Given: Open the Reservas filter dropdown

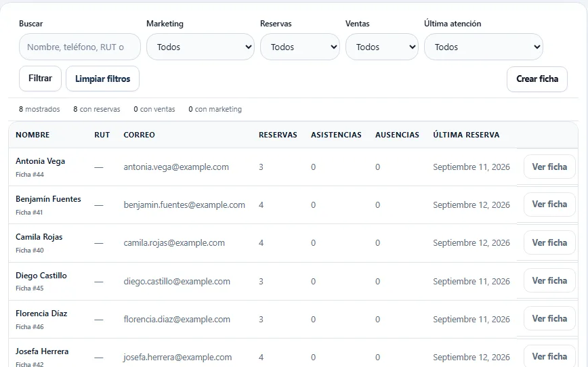Looking at the screenshot, I should pyautogui.click(x=300, y=47).
